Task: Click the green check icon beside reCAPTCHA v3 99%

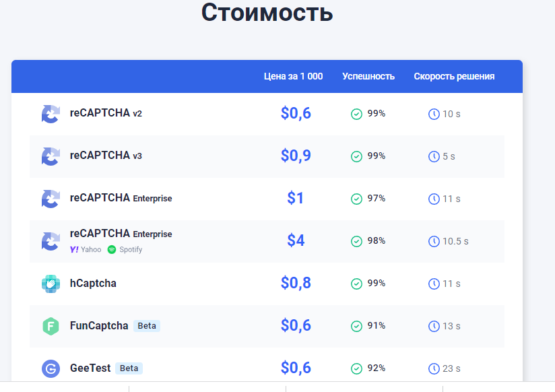Action: 356,156
